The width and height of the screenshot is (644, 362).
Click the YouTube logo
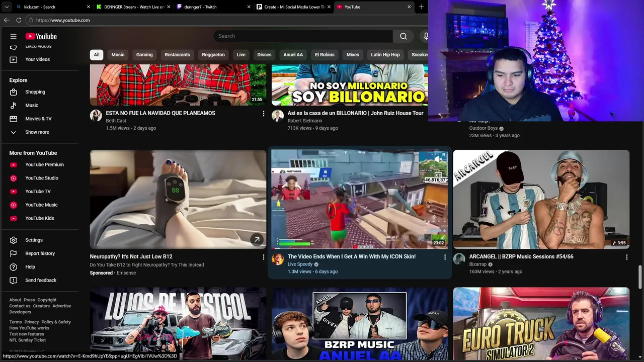(41, 36)
